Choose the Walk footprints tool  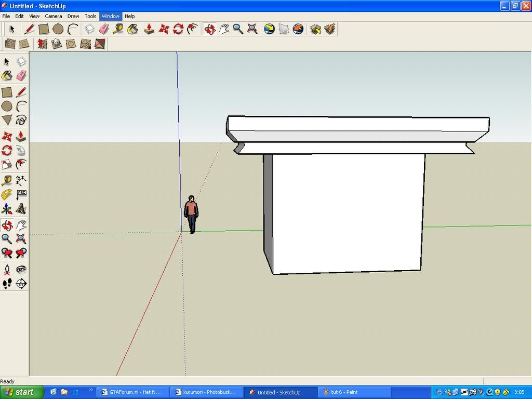[x=7, y=283]
